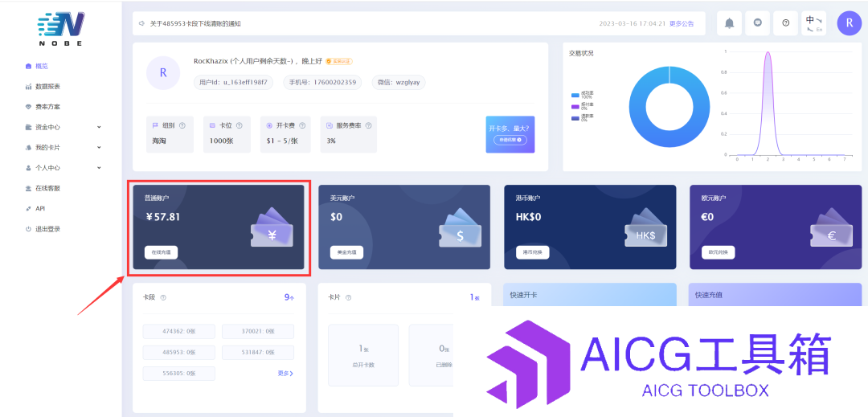Click the 资金中心 wallet icon
Screen dimensions: 868x417
28,127
